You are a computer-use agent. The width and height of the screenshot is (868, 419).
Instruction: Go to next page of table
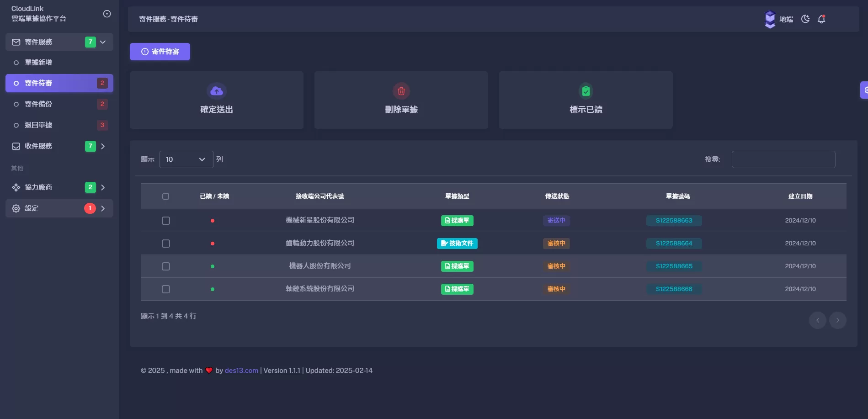click(837, 320)
